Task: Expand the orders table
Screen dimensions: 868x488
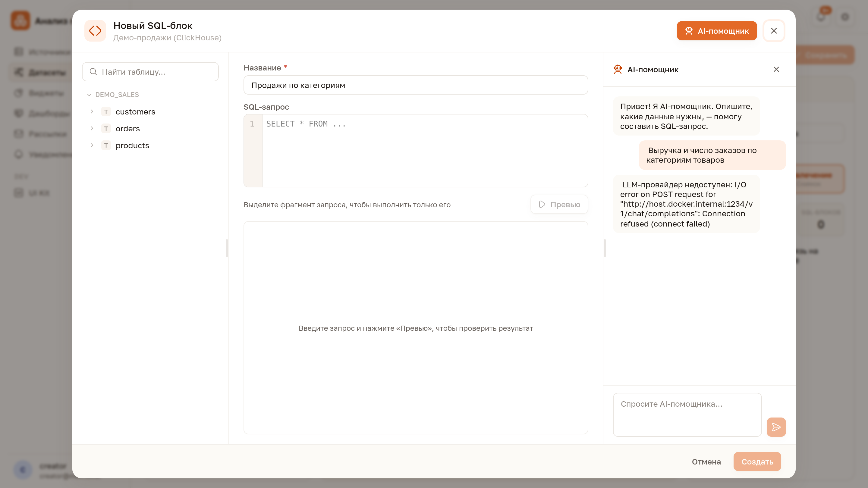Action: click(92, 128)
